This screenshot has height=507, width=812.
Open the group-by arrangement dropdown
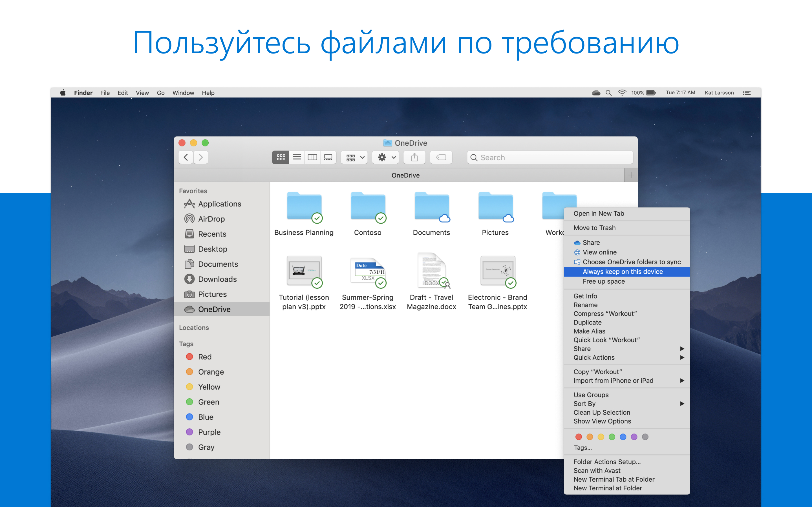point(355,157)
